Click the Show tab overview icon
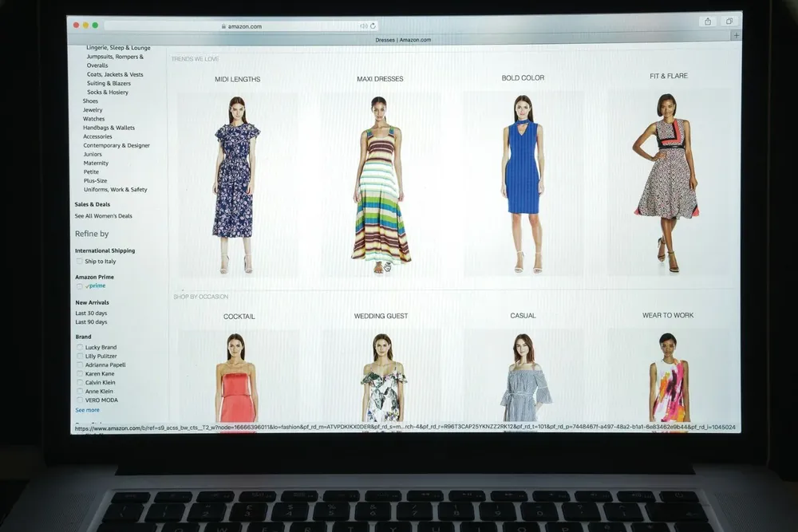Screen dimensions: 798x532 pos(729,22)
